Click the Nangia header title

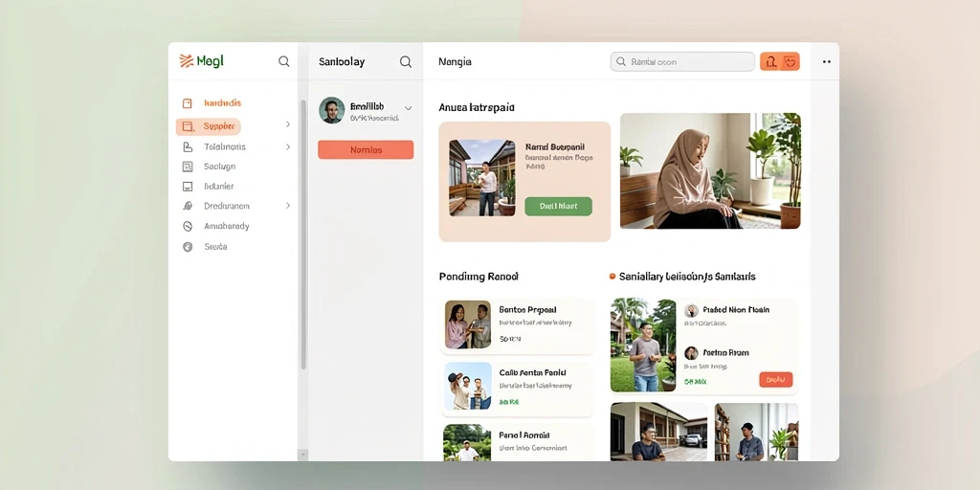click(455, 62)
